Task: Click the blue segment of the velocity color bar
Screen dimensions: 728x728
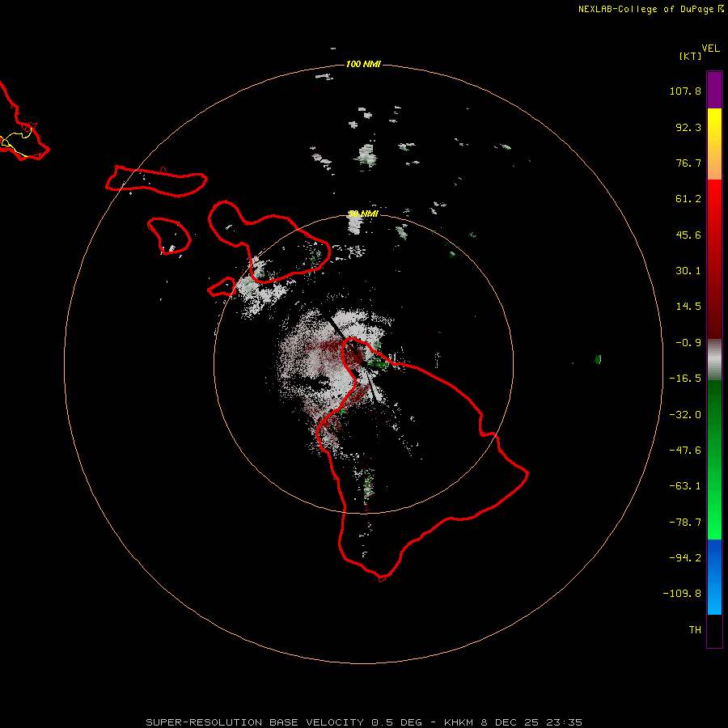Action: [x=714, y=577]
